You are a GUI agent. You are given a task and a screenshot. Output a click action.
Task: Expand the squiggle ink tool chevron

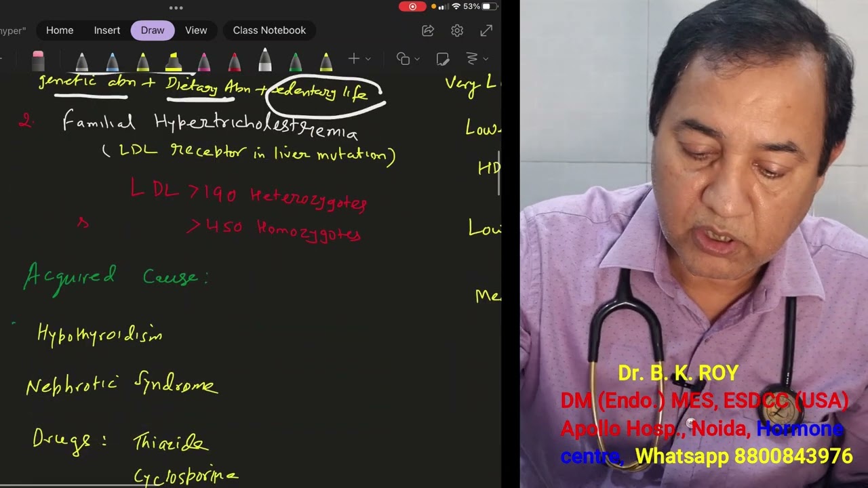(486, 59)
